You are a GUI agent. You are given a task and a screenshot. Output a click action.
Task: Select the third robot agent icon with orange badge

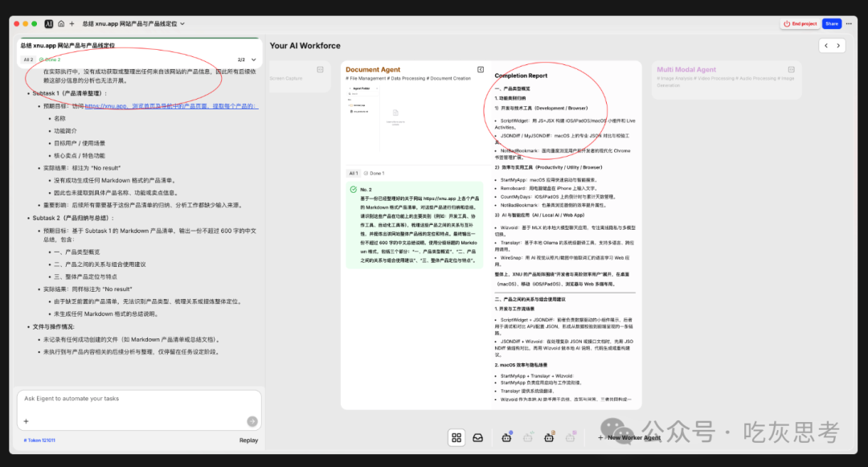[x=549, y=437]
